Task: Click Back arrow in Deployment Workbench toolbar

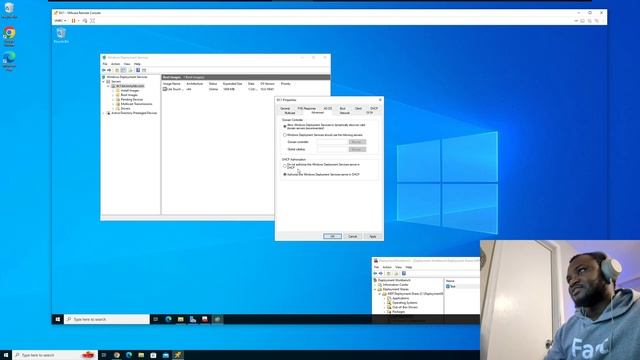Action: [x=376, y=273]
